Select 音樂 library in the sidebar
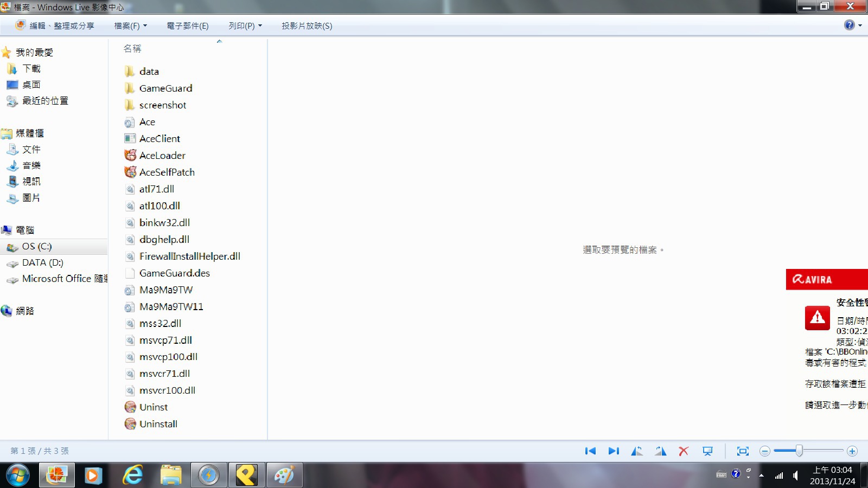The width and height of the screenshot is (868, 488). (31, 165)
